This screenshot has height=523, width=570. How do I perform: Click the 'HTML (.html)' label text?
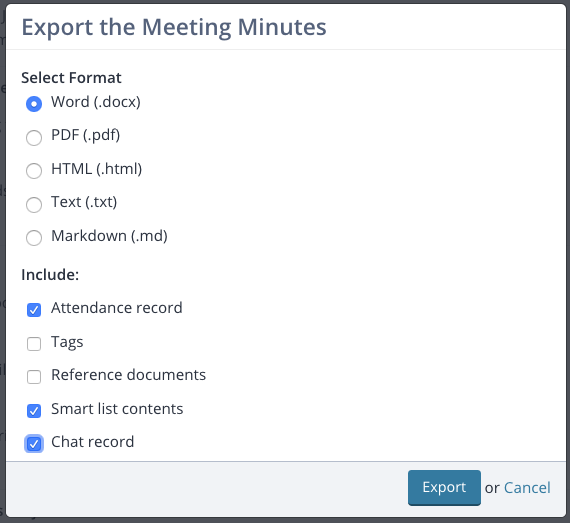point(97,169)
